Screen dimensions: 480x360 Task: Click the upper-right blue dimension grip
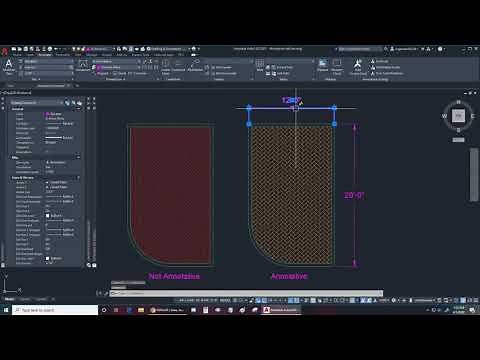[x=334, y=107]
